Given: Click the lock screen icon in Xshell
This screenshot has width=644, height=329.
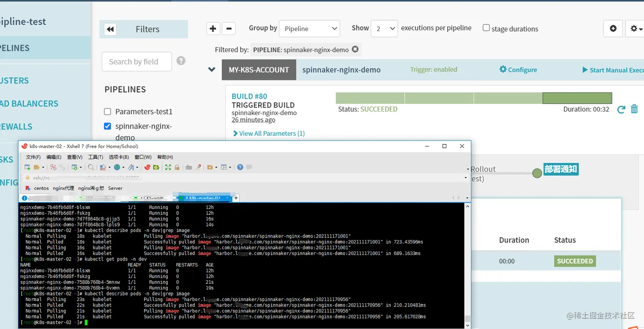Looking at the screenshot, I should coord(177,167).
